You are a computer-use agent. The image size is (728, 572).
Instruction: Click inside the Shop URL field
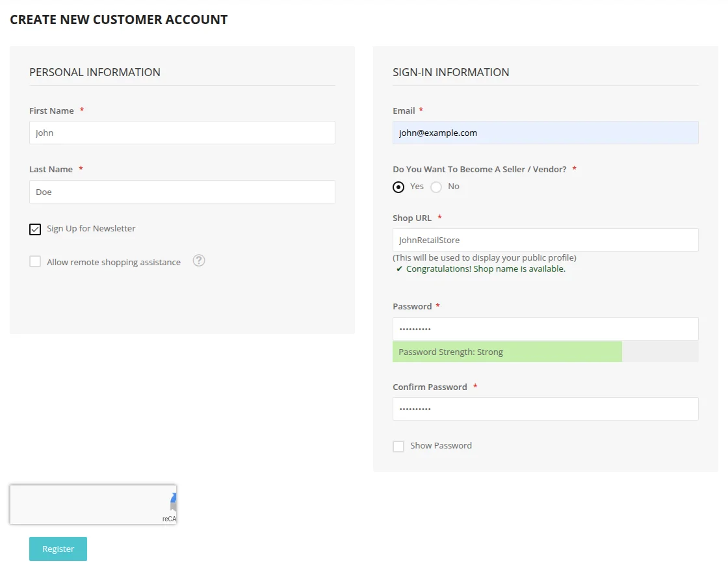coord(545,239)
